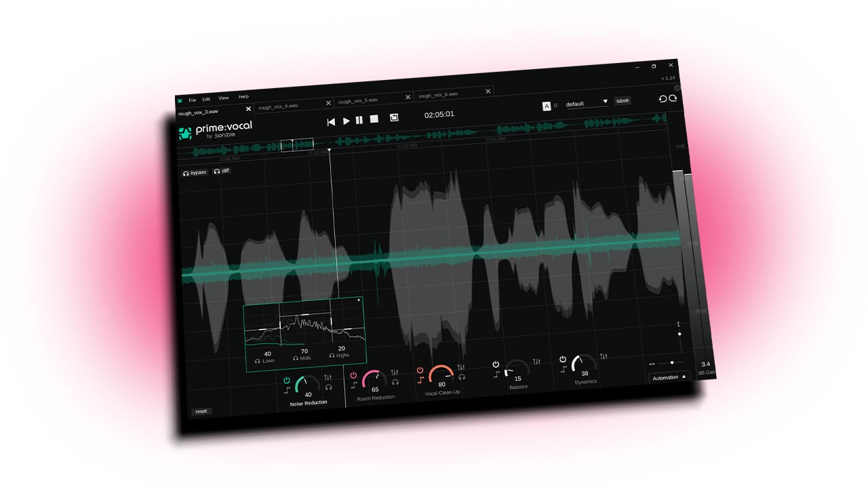Toggle the Dynamics module power button
The image size is (868, 488).
pos(563,359)
